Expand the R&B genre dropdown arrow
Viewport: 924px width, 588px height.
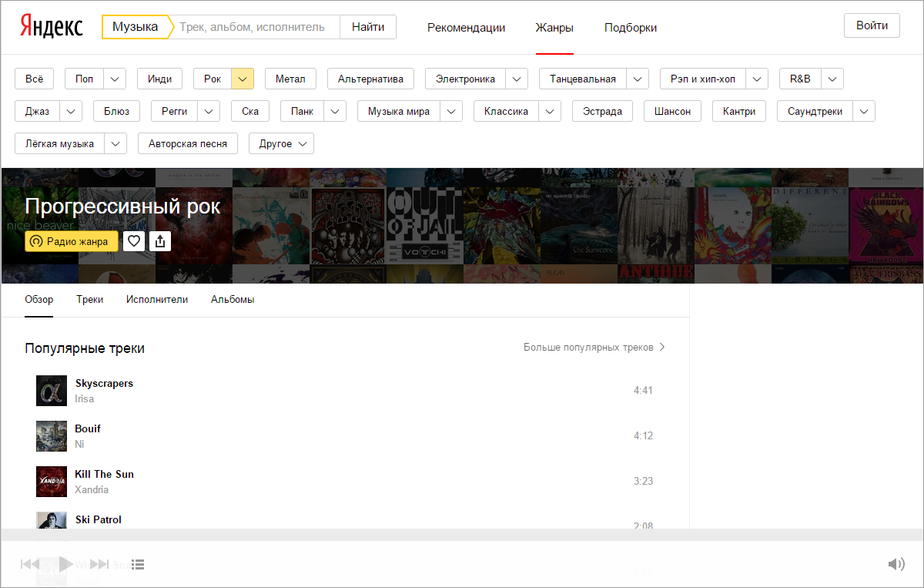[832, 79]
